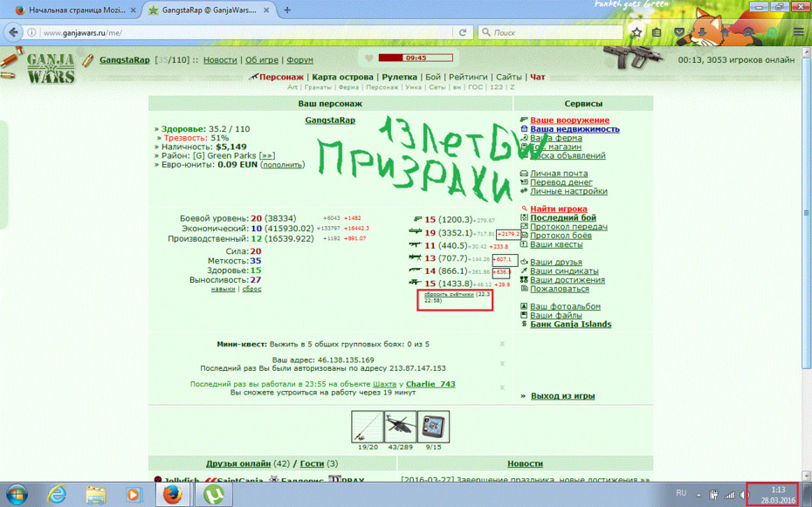Image resolution: width=812 pixels, height=507 pixels.
Task: Open Чат in the main menu
Action: [538, 77]
